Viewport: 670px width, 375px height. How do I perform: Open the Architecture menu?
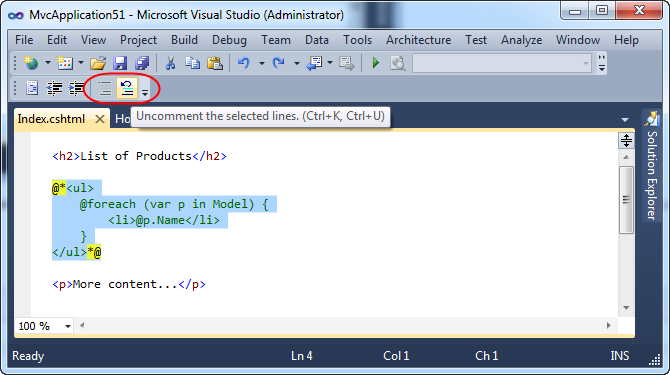pyautogui.click(x=418, y=40)
